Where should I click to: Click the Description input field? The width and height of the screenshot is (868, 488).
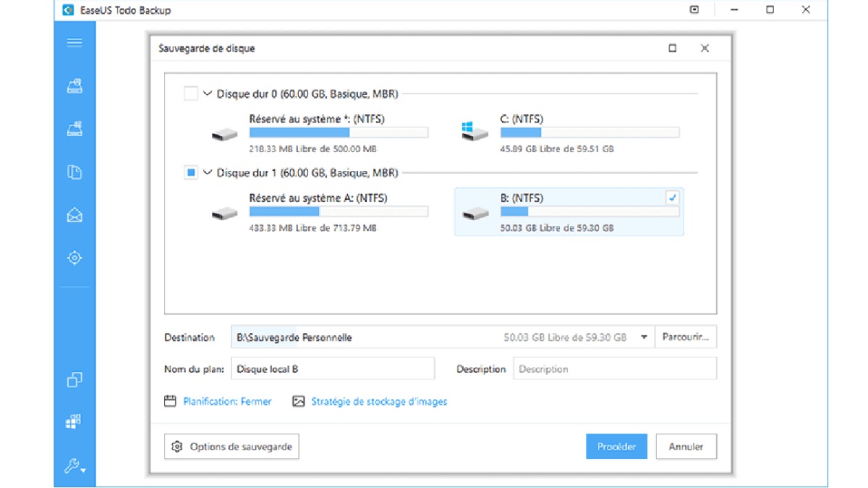click(615, 369)
